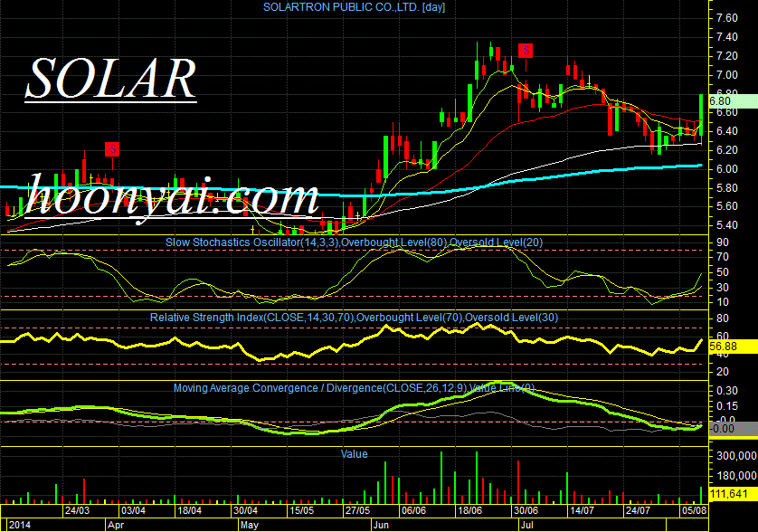
Task: Click the 14/07 date label
Action: 582,510
